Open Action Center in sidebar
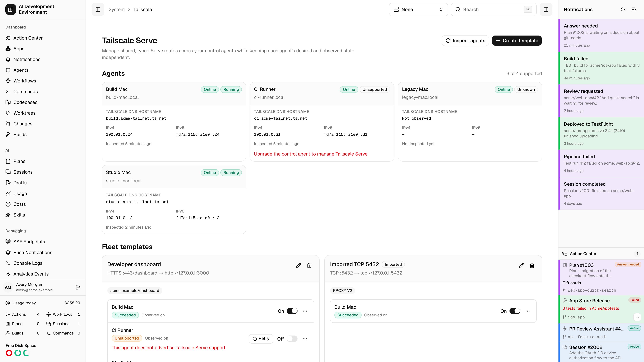The image size is (644, 362). 43,38
